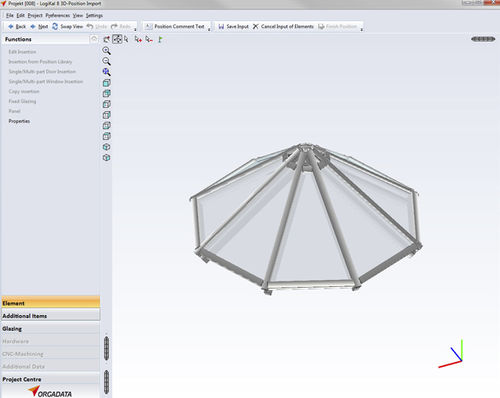Click Single/Multi-part Window Insertion

coord(46,81)
